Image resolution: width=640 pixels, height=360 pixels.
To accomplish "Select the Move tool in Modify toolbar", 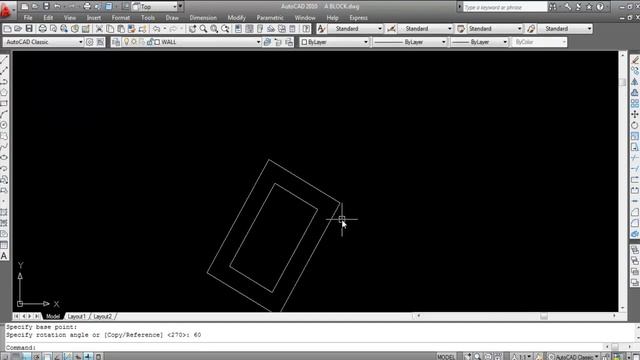I will (635, 114).
